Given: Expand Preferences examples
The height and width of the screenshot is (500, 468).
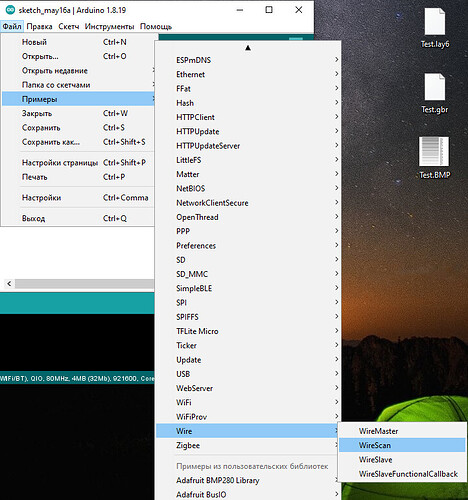Looking at the screenshot, I should pos(248,246).
